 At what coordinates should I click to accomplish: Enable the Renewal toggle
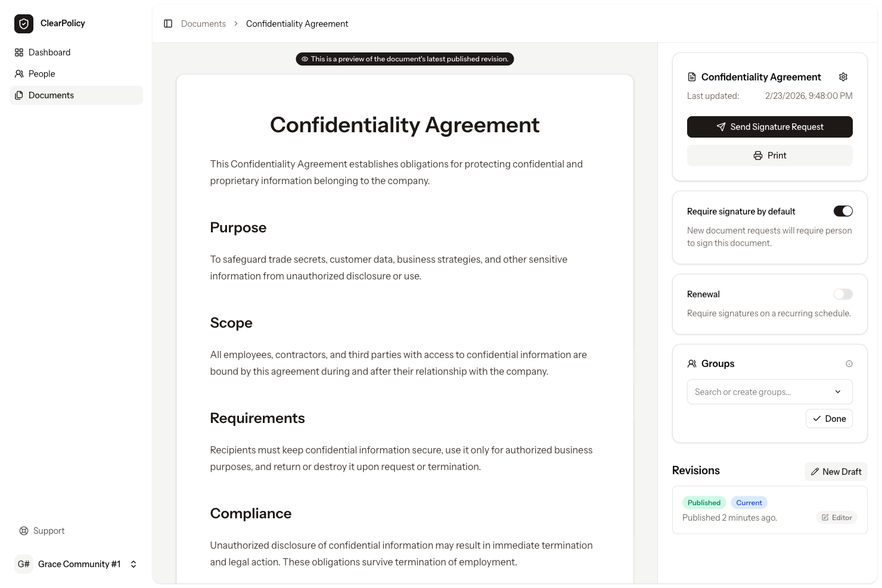coord(843,294)
